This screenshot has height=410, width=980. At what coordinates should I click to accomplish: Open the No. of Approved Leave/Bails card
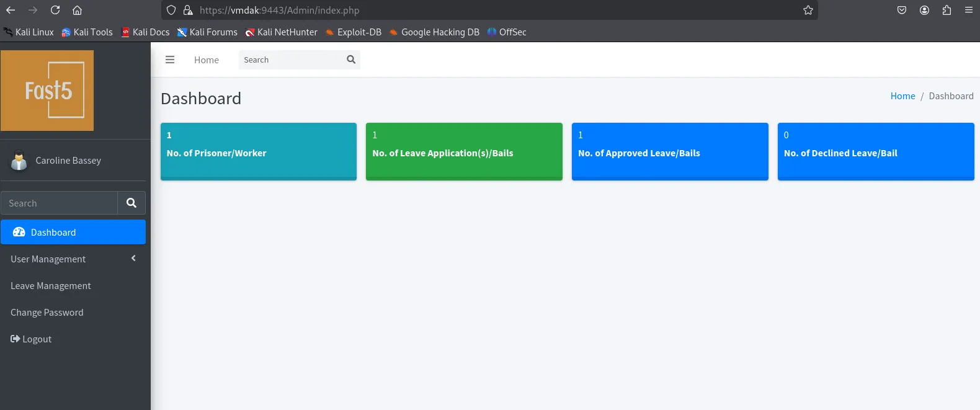coord(670,151)
